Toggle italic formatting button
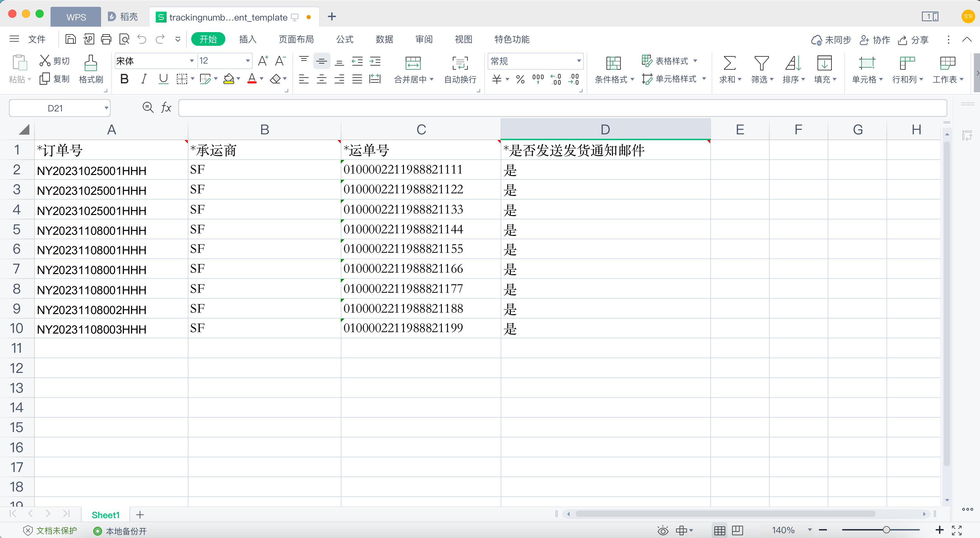 point(143,79)
